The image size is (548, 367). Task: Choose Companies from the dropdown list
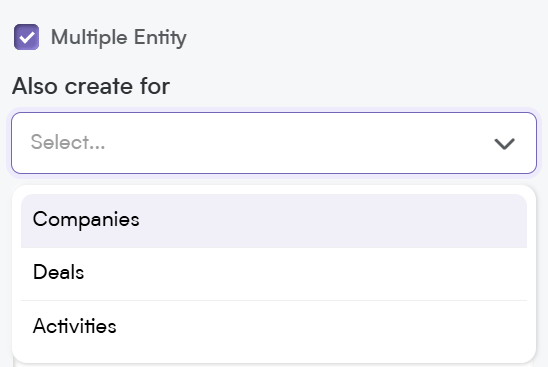click(274, 221)
